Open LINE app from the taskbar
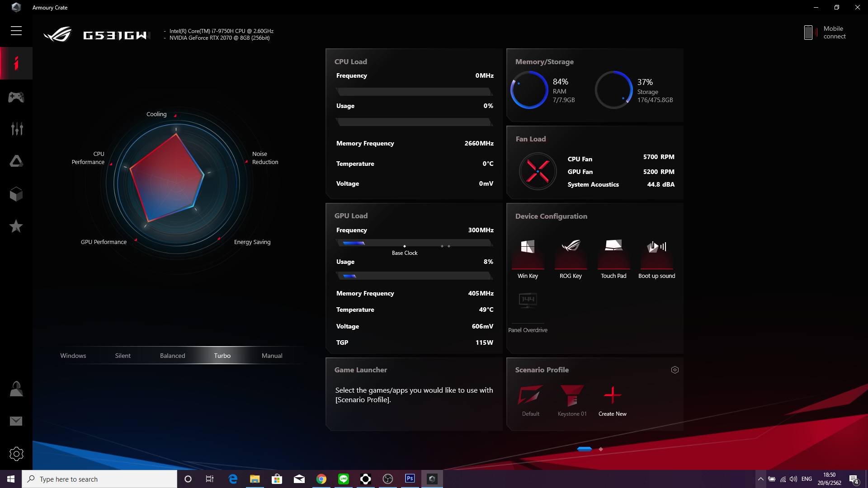The width and height of the screenshot is (868, 488). coord(344,479)
